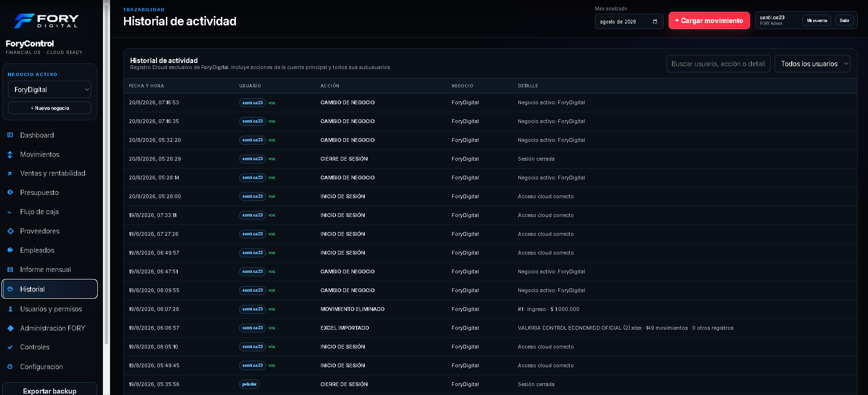Click the Salir logout button
Viewport: 868px width, 395px height.
(x=845, y=21)
